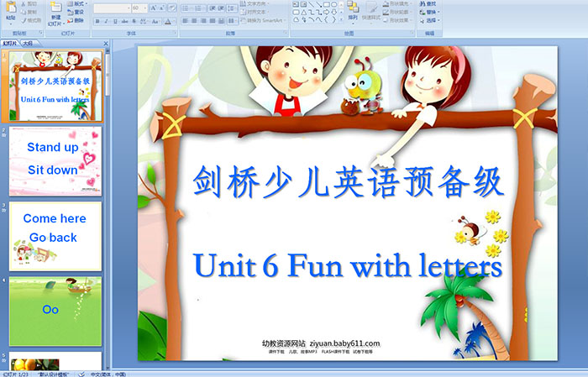
Task: Center the text alignment
Action: 194,21
